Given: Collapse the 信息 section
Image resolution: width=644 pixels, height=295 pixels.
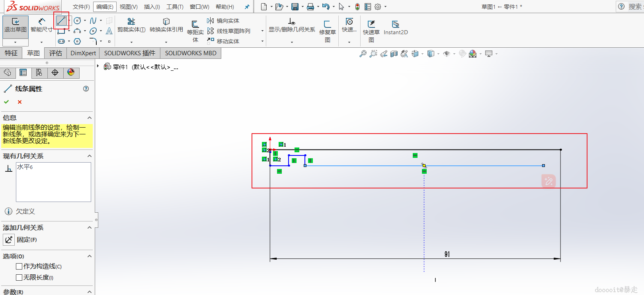Looking at the screenshot, I should [x=90, y=118].
